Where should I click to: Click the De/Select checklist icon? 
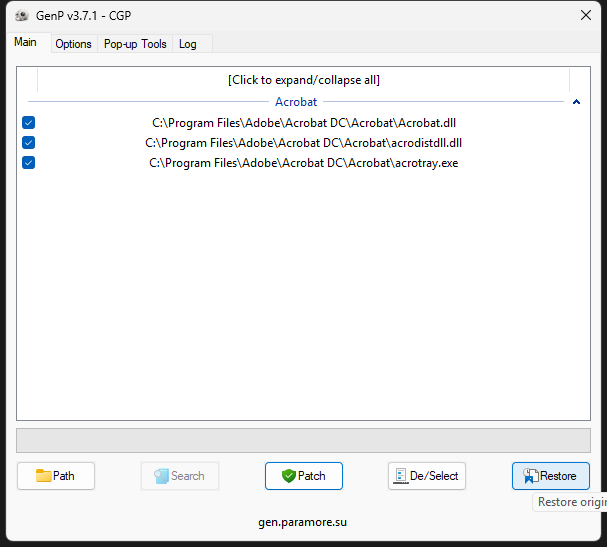tap(400, 476)
